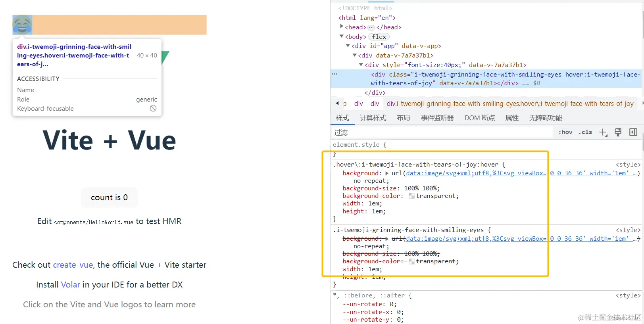Switch to the 布局 tab
Screen dimensions: 644x324
[x=404, y=118]
